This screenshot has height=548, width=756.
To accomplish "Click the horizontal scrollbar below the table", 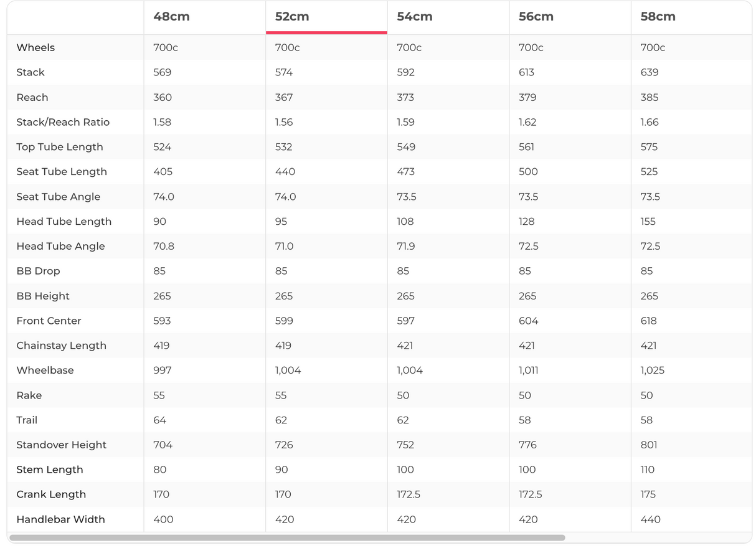I will [287, 537].
